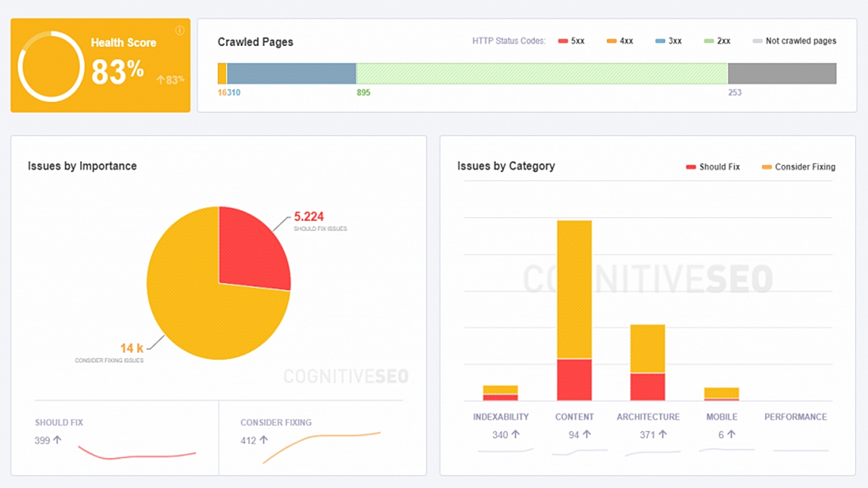The image size is (868, 488).
Task: Toggle the 5xx status code legend
Action: (572, 41)
